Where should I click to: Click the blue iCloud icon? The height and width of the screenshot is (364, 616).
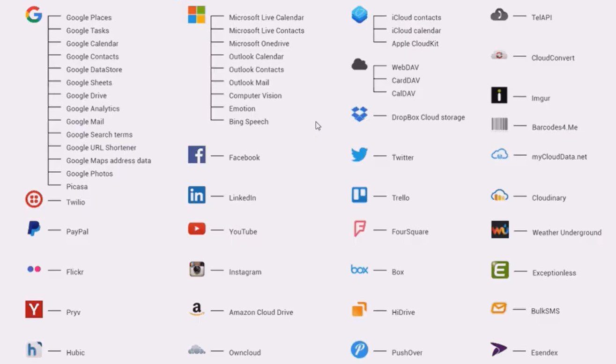click(359, 15)
